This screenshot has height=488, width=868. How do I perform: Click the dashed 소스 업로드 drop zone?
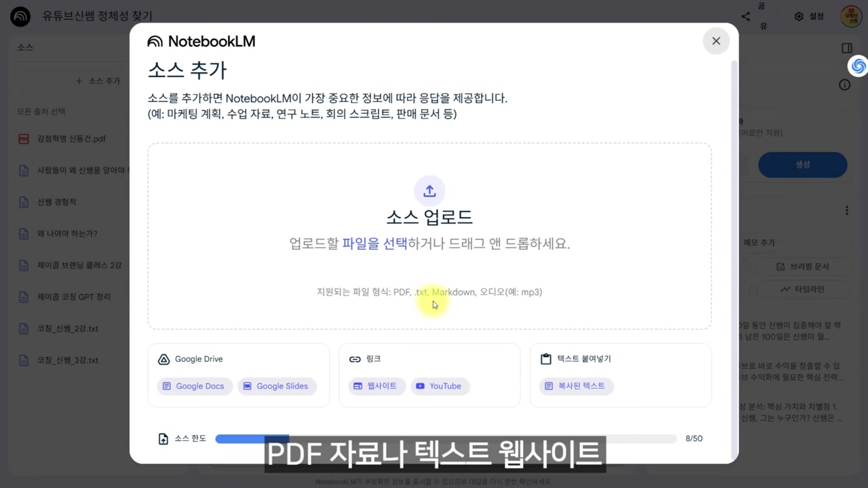[429, 236]
